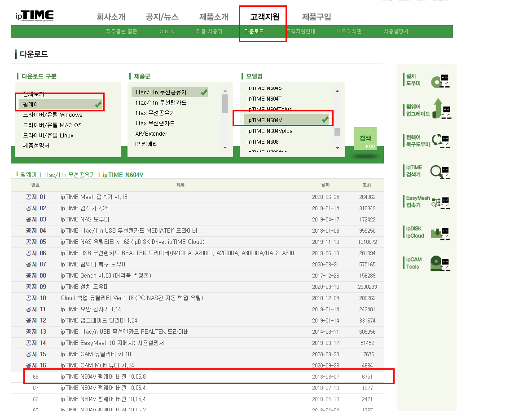Select IP 카메라 product group

146,144
